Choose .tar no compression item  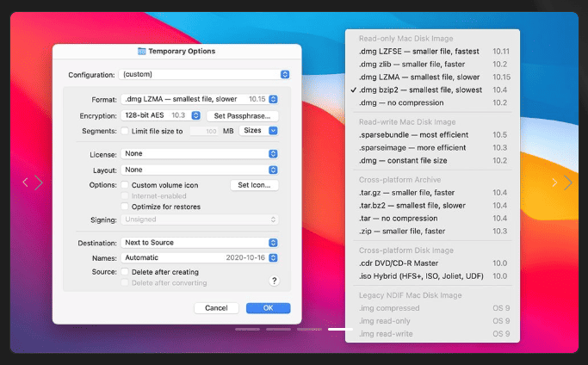(432, 218)
